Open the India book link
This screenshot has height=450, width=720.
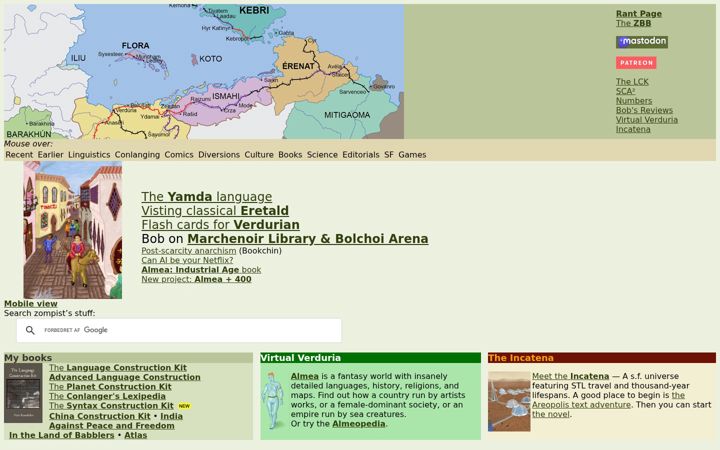(x=171, y=416)
